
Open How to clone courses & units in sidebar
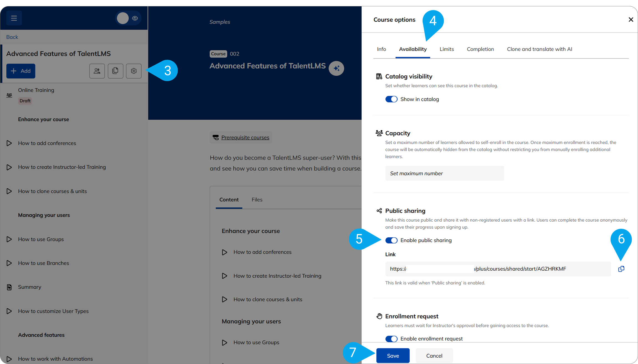52,191
